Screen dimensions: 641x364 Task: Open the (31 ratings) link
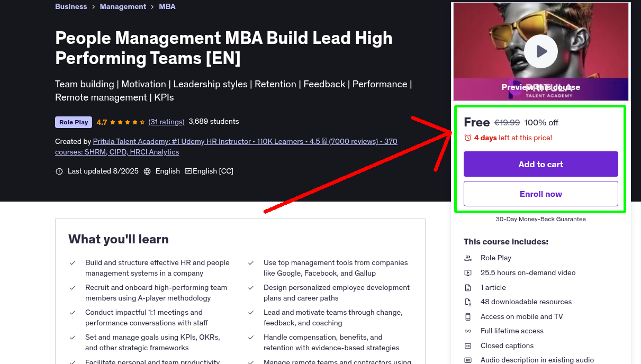[x=166, y=122]
